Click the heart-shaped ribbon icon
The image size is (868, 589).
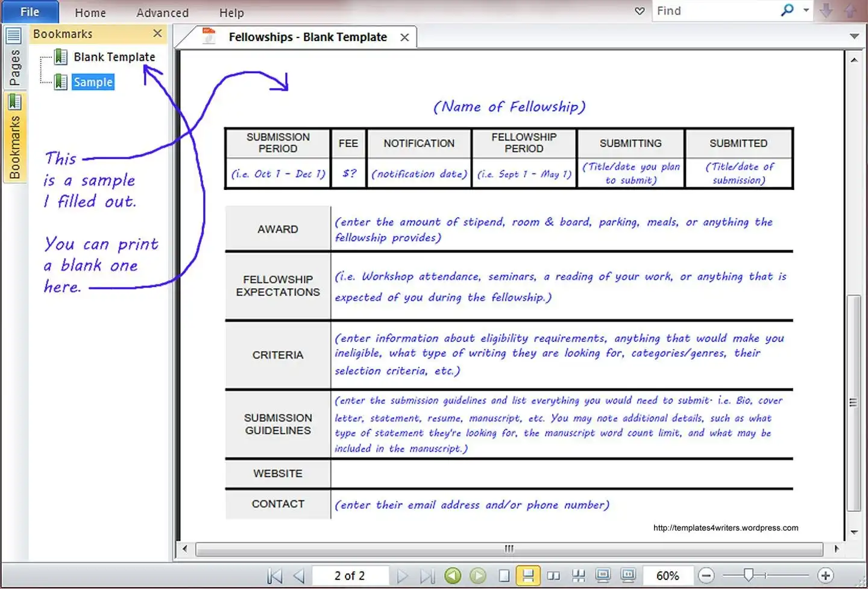coord(640,11)
